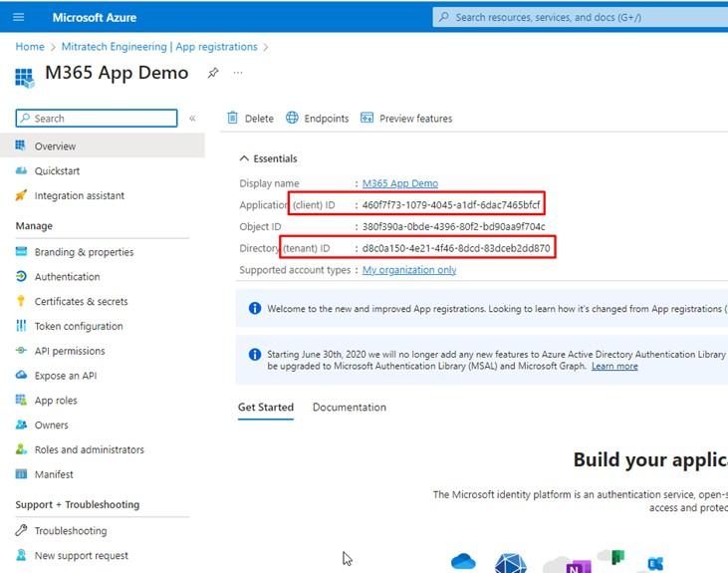This screenshot has width=728, height=573.
Task: Click the Delete trash icon
Action: 233,118
